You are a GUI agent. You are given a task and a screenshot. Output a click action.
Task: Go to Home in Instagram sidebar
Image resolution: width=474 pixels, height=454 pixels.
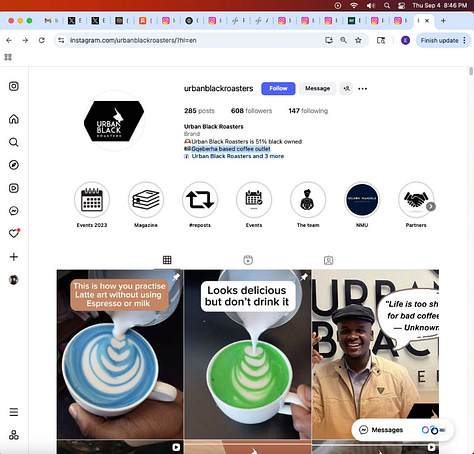pyautogui.click(x=14, y=119)
